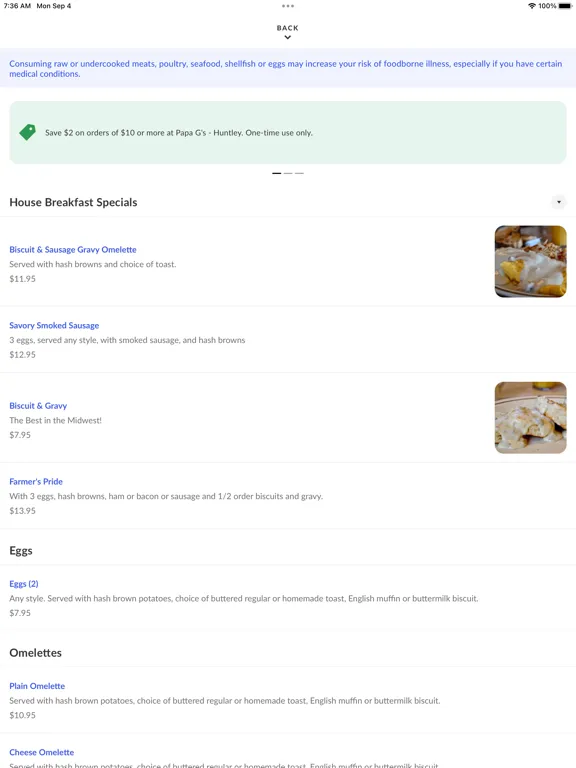Screen dimensions: 576x768
Task: Open Biscuit & Sausage Gravy Omelette item
Action: (288, 262)
